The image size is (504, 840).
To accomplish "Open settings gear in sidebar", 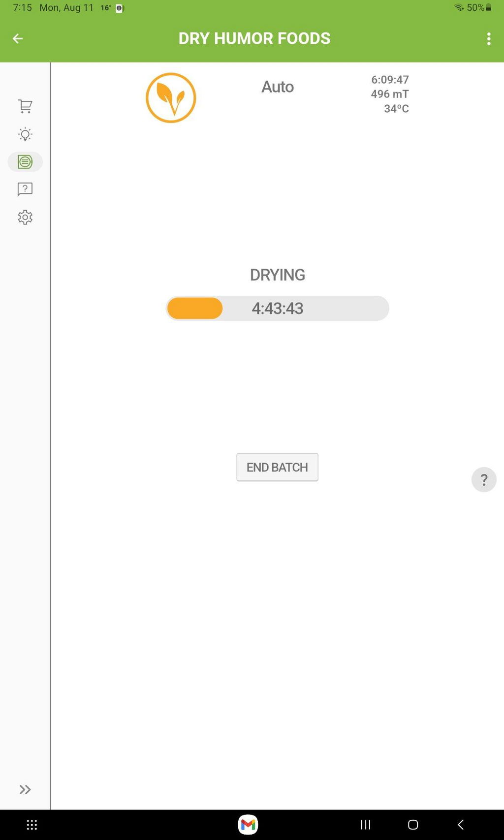I will pos(25,217).
